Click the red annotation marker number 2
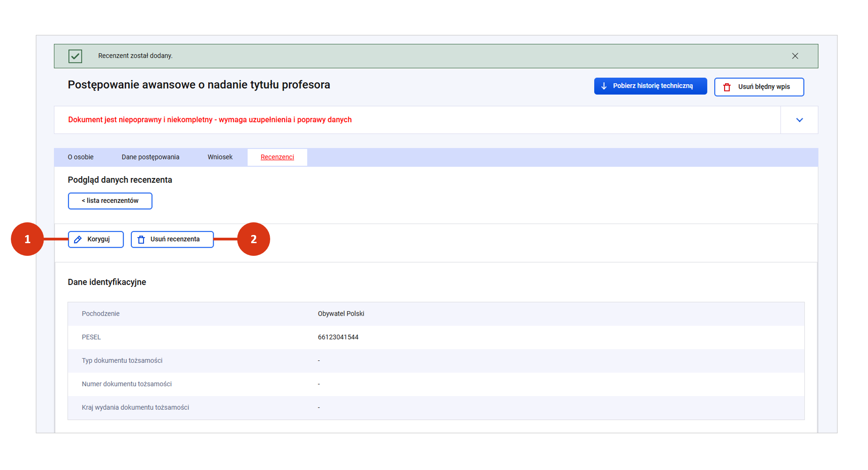Screen dimensions: 868x470 (253, 239)
